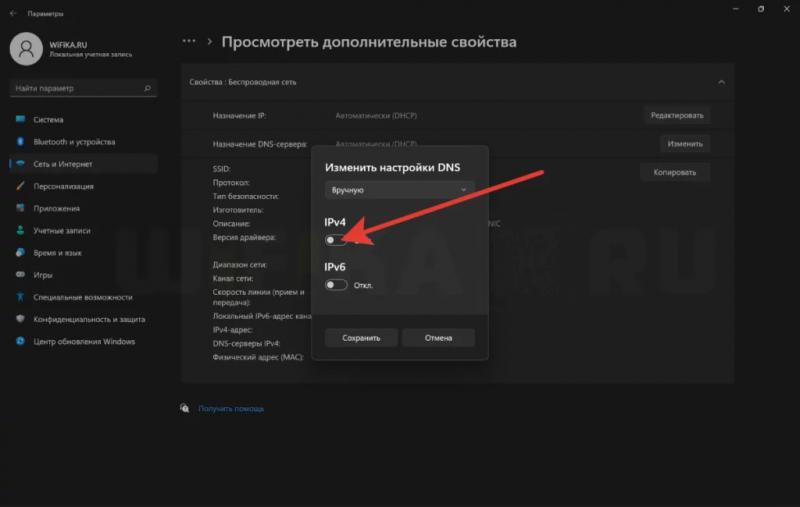This screenshot has height=507, width=800.
Task: Click the IPv4-адрес: label
Action: (x=232, y=330)
